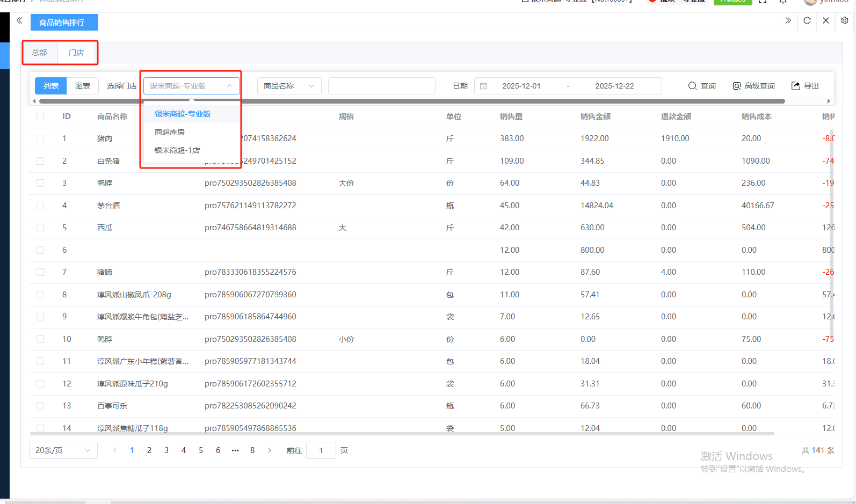Switch to 图表 chart view
Image resolution: width=856 pixels, height=504 pixels.
83,86
